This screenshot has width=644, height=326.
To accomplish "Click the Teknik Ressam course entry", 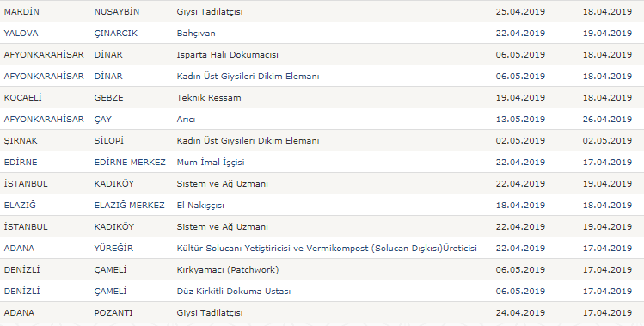I will (209, 98).
